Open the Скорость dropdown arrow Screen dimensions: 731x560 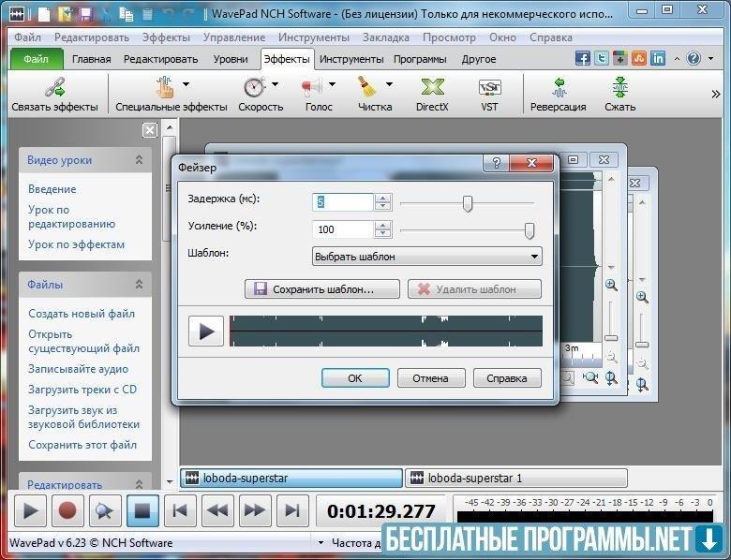(275, 84)
